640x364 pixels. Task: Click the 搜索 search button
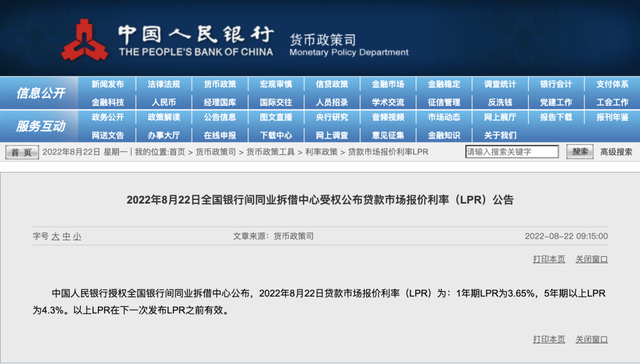[580, 152]
